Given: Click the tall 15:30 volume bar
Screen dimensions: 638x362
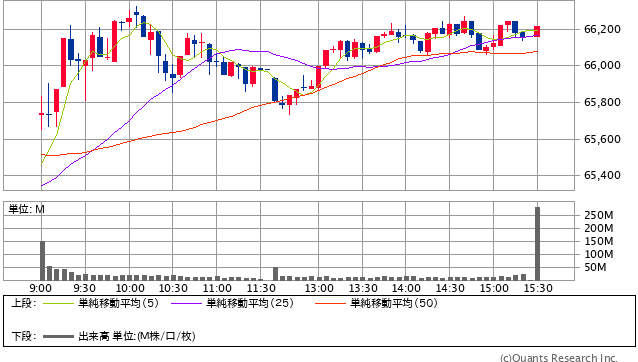Looking at the screenshot, I should point(537,244).
